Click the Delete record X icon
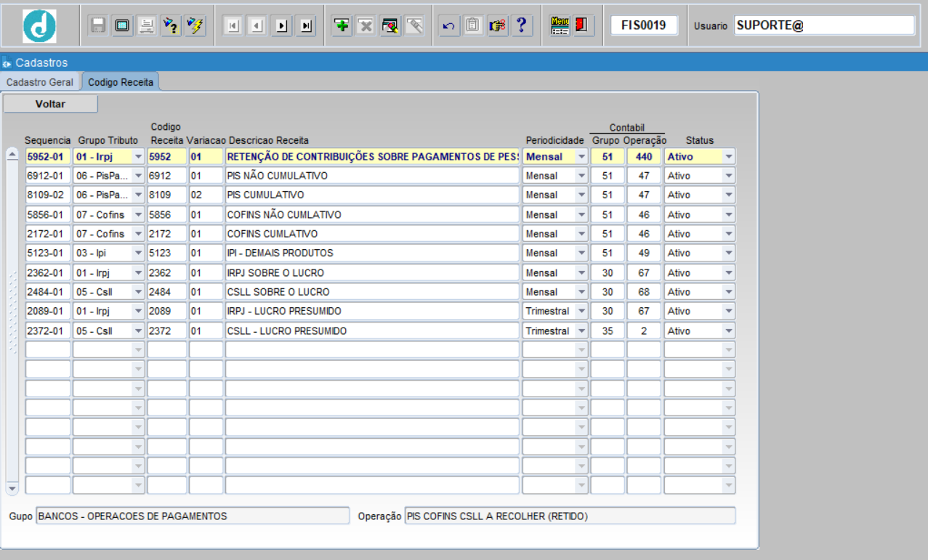Viewport: 928px width, 560px height. 366,26
